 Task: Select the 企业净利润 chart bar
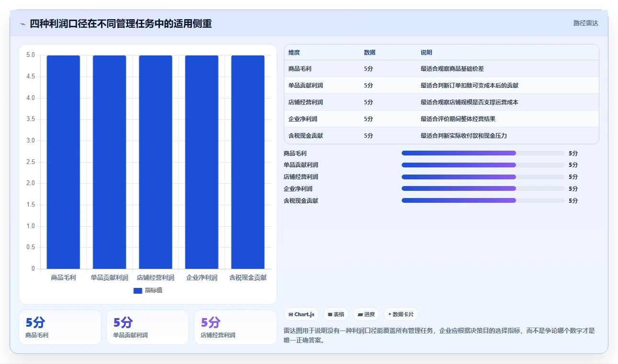click(x=202, y=162)
